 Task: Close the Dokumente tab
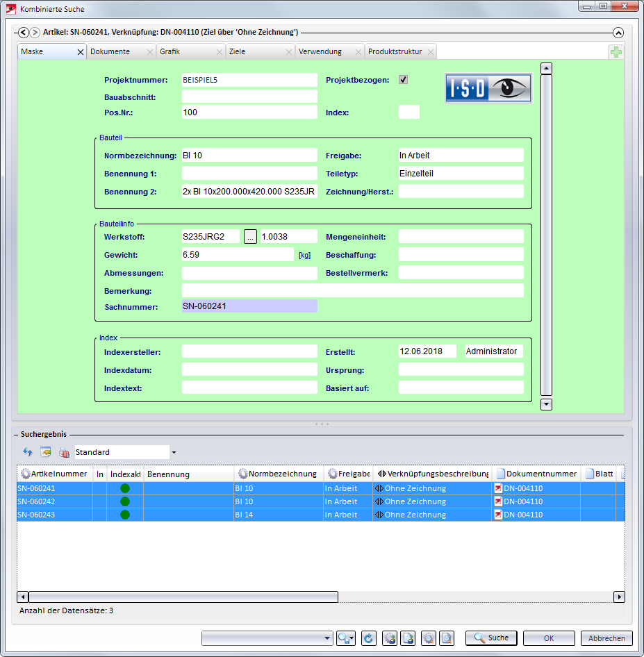[x=149, y=52]
